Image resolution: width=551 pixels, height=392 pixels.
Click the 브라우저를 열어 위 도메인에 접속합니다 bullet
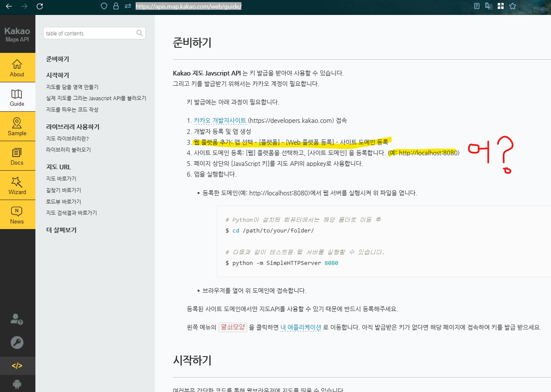(254, 291)
